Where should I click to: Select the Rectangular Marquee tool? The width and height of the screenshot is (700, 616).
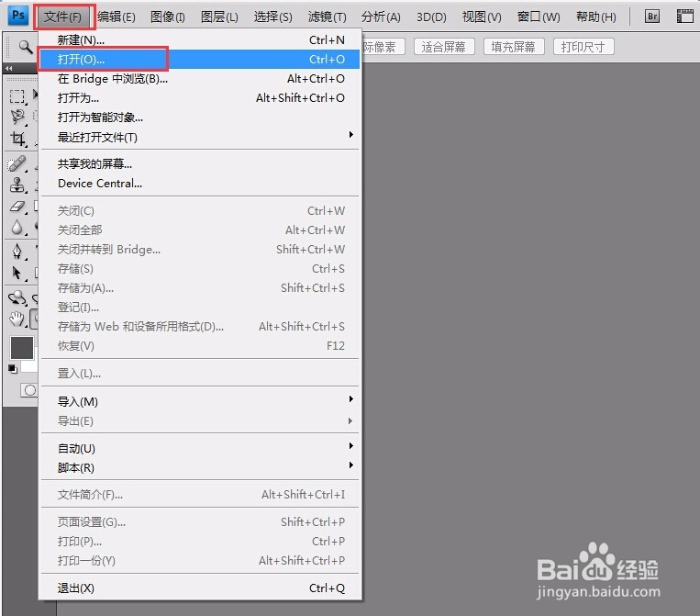[17, 96]
